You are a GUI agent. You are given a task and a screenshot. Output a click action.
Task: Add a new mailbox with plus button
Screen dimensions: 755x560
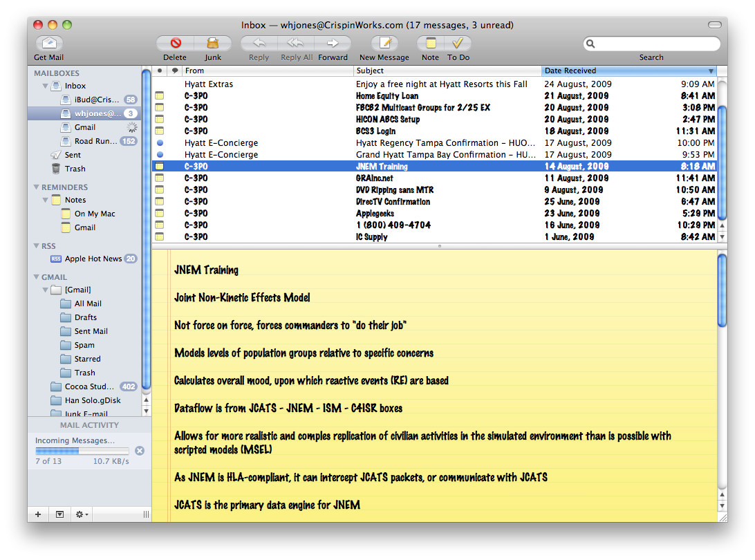pos(38,514)
